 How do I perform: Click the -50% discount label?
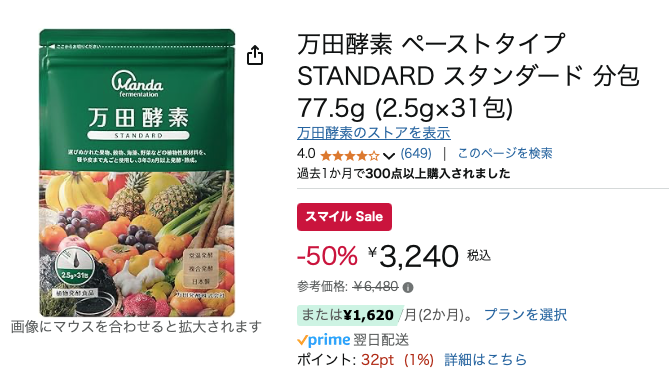click(327, 256)
